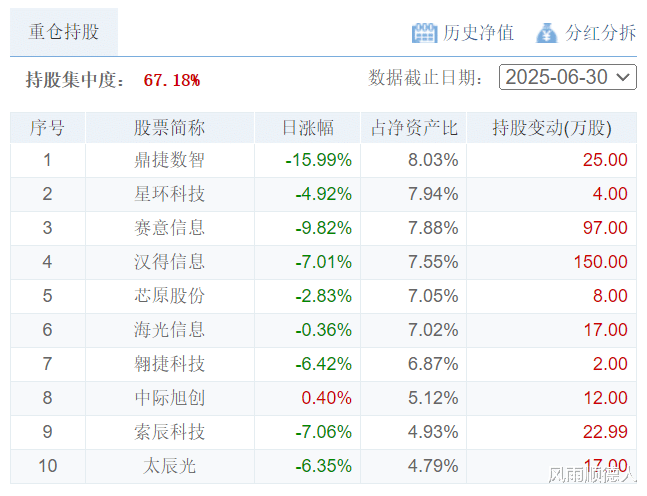Select the 22.99 holding change value

click(x=605, y=432)
